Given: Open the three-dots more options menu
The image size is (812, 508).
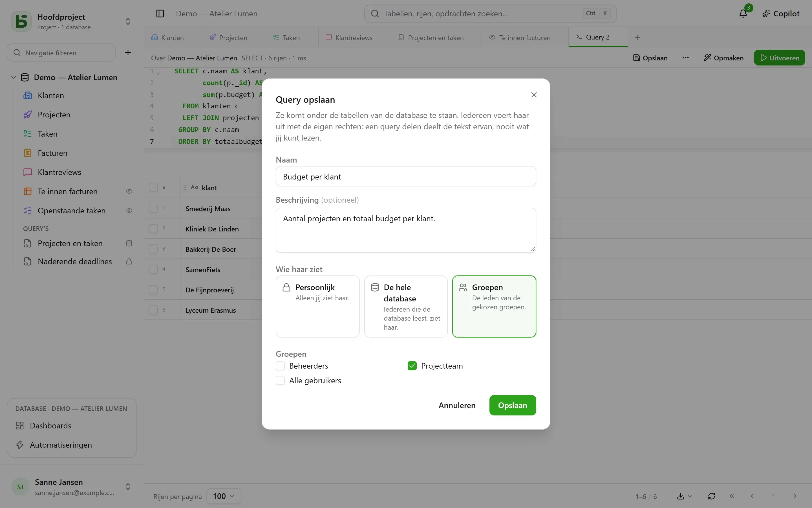Looking at the screenshot, I should point(685,58).
